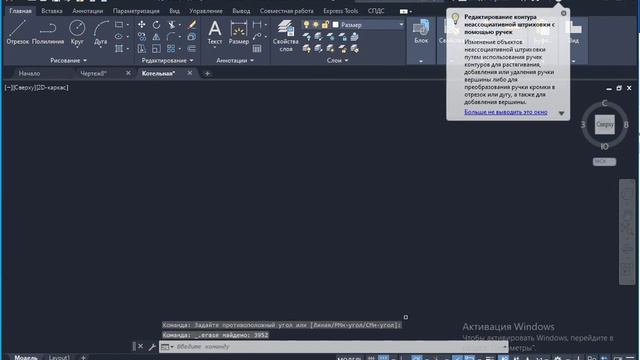640x360 pixels.
Task: Select the Rectangle tool in Рисование panel
Action: click(119, 25)
